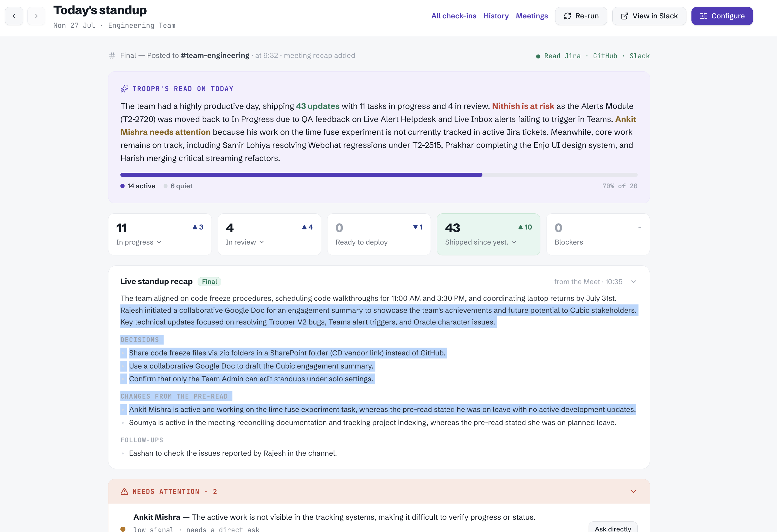Image resolution: width=777 pixels, height=532 pixels.
Task: Go to previous day with back arrow
Action: coord(14,16)
